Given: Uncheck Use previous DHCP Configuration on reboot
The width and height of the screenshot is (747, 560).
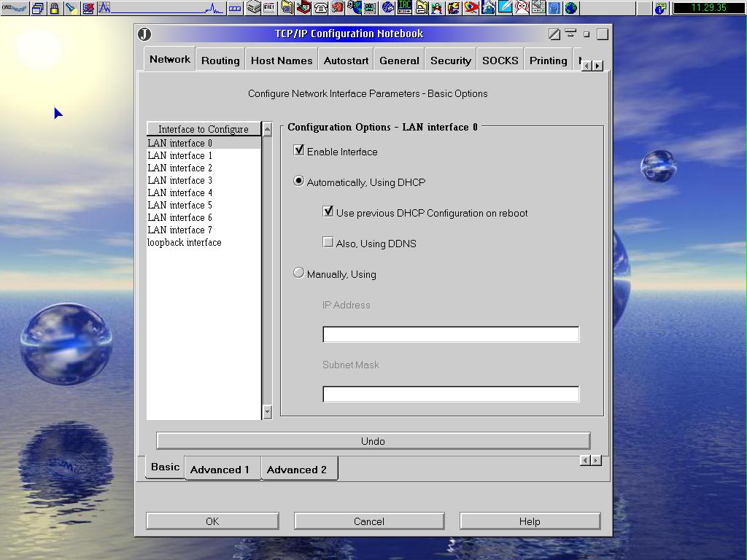Looking at the screenshot, I should pos(328,212).
